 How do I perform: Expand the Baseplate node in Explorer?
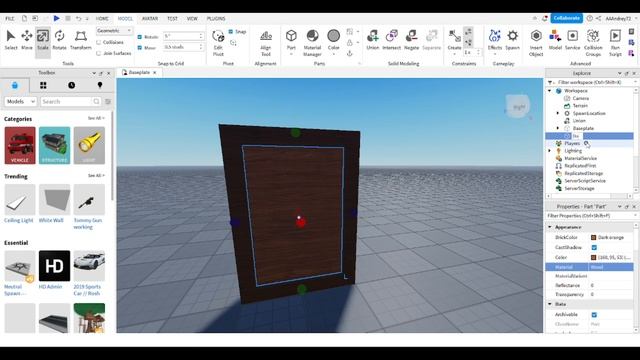click(x=558, y=128)
